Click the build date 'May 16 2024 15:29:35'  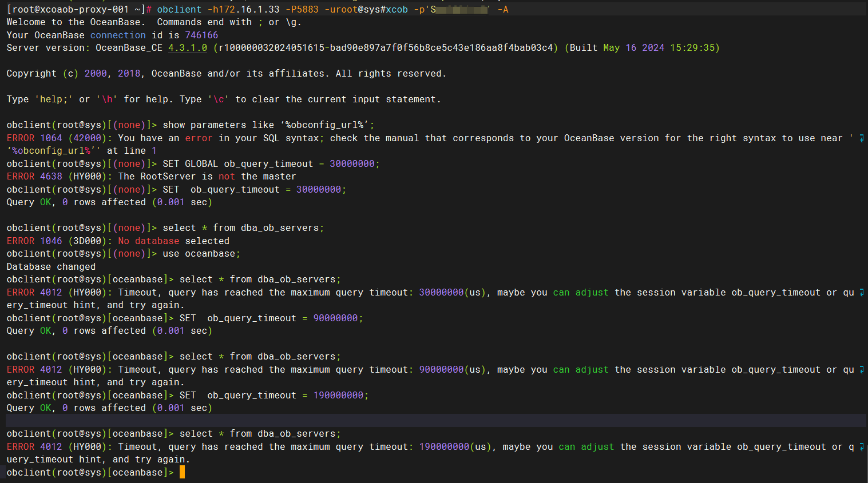click(659, 47)
